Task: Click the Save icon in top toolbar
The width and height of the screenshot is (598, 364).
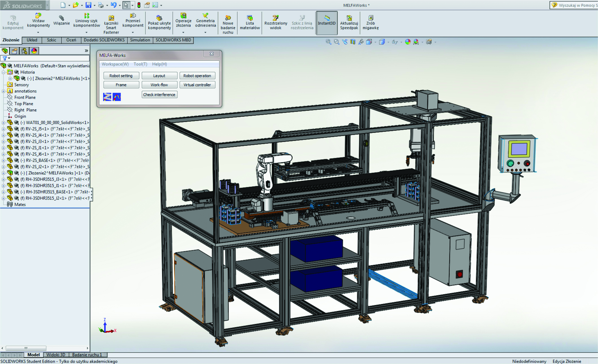Action: click(88, 5)
